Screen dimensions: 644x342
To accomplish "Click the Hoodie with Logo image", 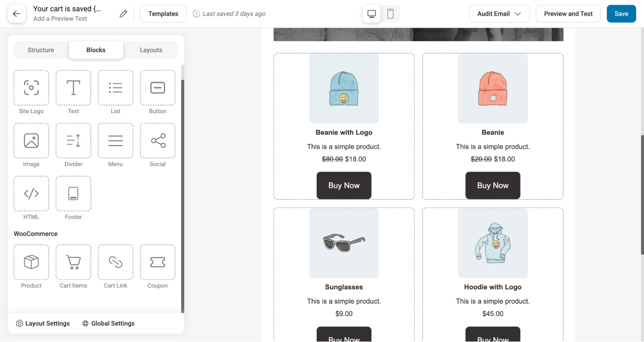I will pos(493,243).
